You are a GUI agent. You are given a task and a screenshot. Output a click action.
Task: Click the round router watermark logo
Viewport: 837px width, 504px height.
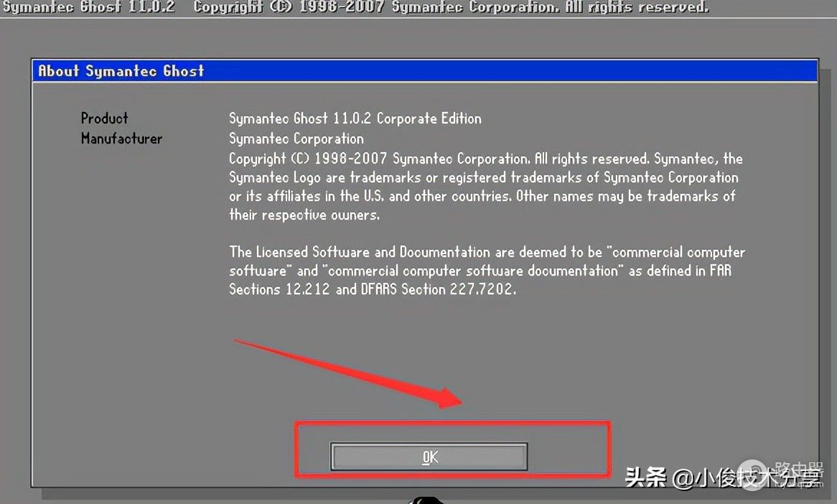tap(753, 474)
